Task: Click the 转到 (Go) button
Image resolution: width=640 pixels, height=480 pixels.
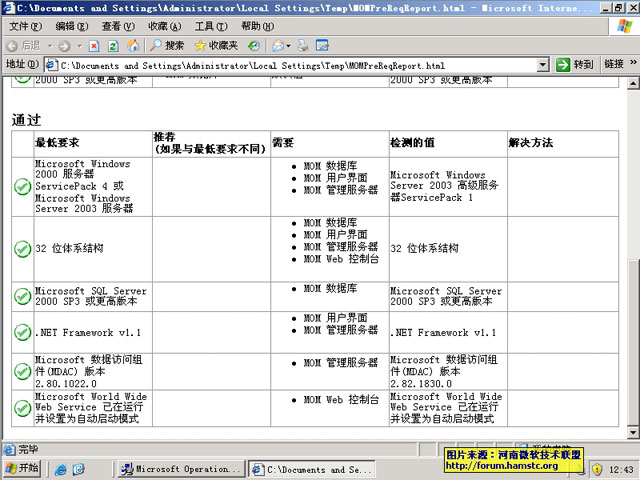Action: tap(576, 65)
